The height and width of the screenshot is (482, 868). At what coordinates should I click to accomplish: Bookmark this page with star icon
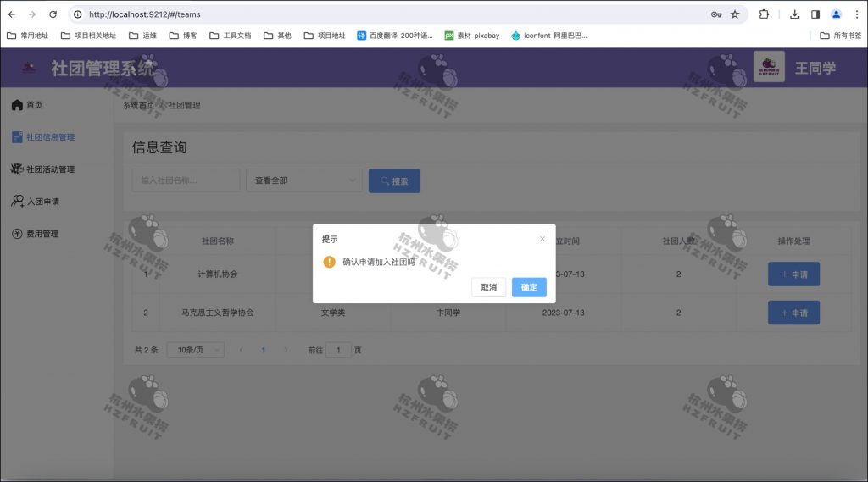click(x=735, y=14)
